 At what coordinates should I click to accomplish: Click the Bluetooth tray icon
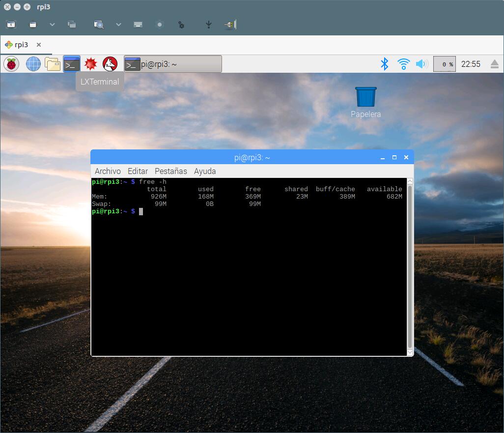(x=385, y=64)
